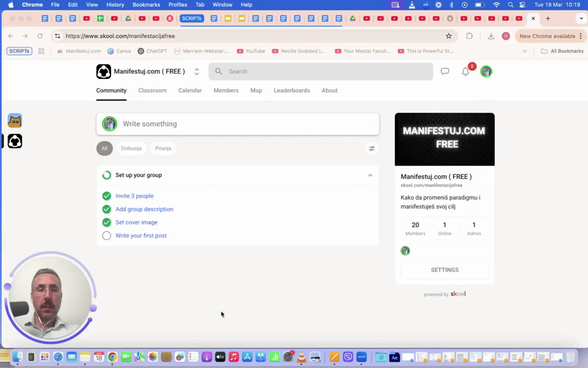Open Chrome downloads icon
The image size is (588, 368).
491,36
